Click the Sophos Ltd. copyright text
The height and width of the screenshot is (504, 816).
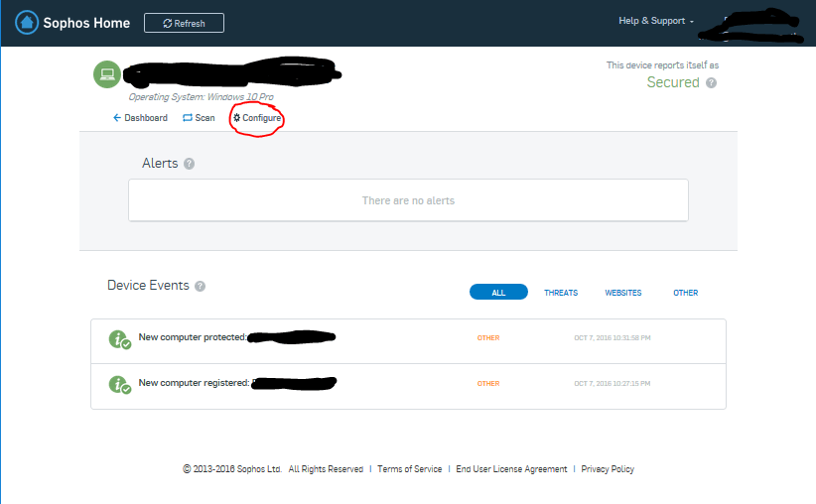tap(232, 469)
